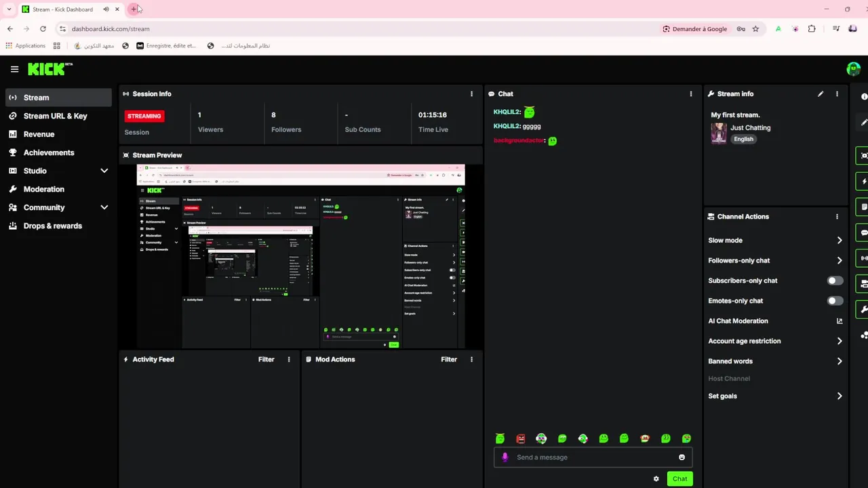The height and width of the screenshot is (488, 868).
Task: Click the Just Chatting category thumbnail
Action: [x=719, y=133]
